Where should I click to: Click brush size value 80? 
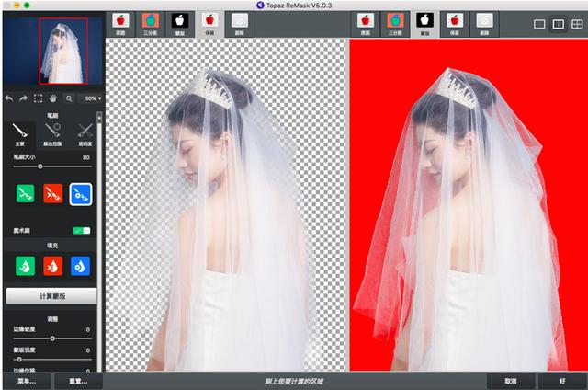(x=86, y=157)
